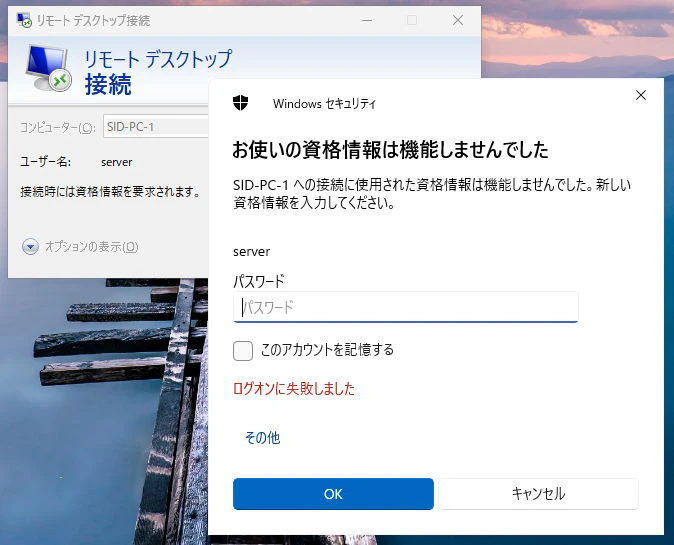The image size is (674, 545).
Task: Click the Windows Security shield icon
Action: click(x=241, y=103)
